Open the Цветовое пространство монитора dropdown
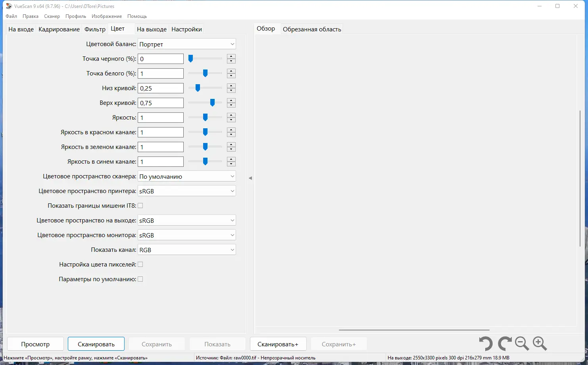588x365 pixels. pos(187,235)
